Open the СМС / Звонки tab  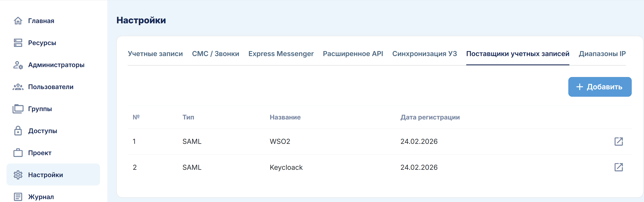point(215,54)
